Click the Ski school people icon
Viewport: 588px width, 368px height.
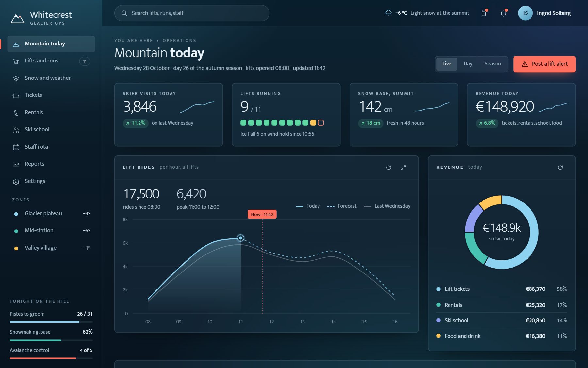(16, 130)
